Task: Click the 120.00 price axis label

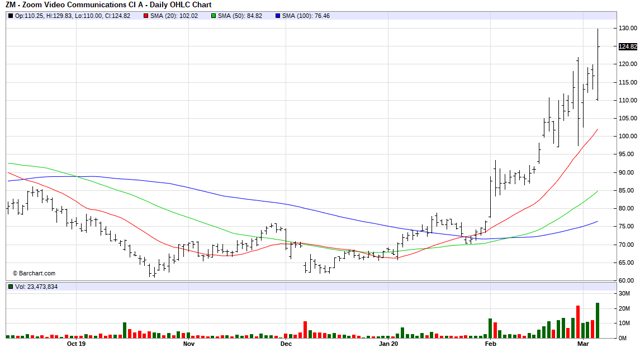Action: click(628, 64)
